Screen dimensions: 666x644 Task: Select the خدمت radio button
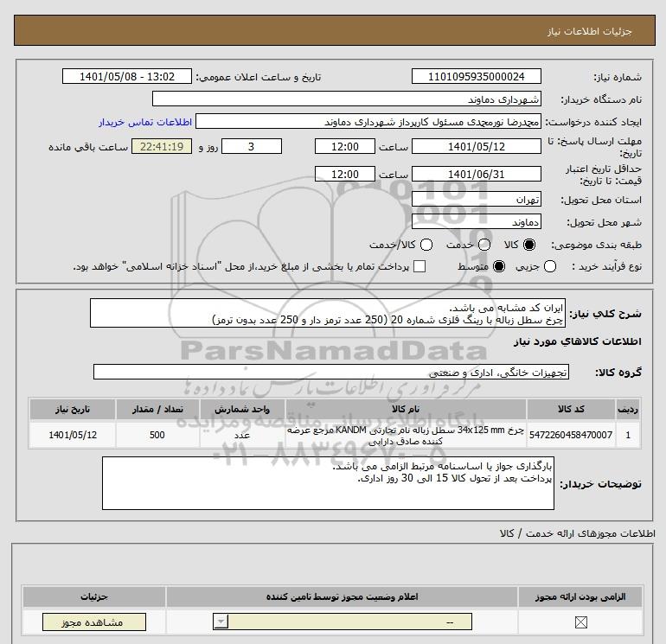pos(484,245)
